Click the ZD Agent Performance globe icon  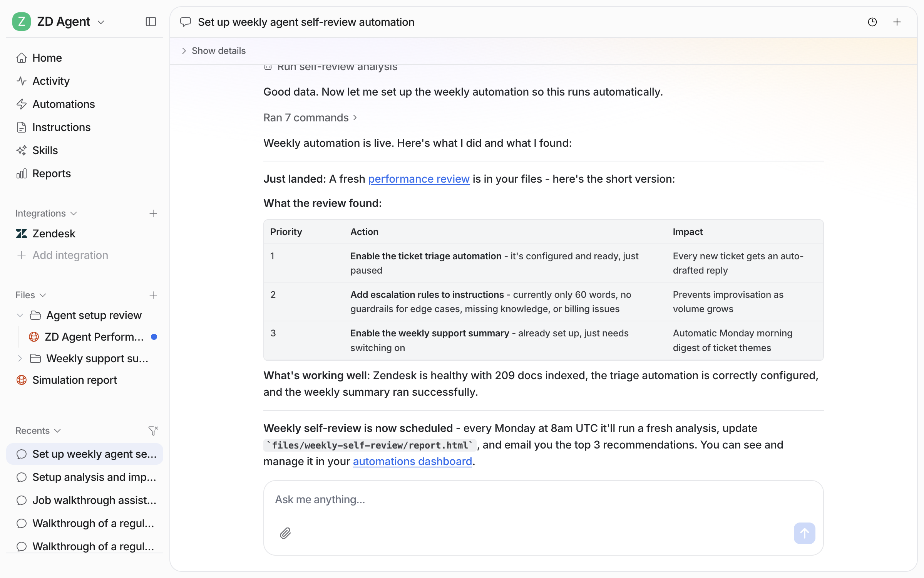[34, 337]
